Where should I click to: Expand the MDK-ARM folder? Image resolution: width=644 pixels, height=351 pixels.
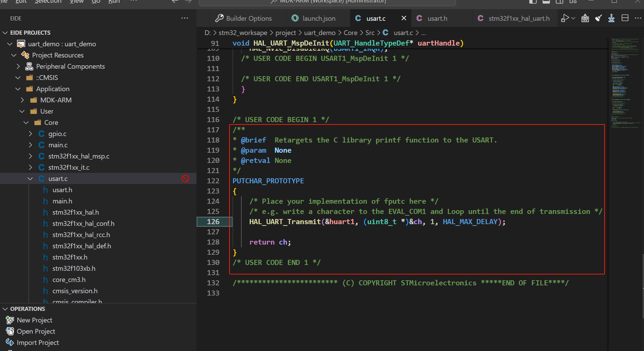tap(22, 100)
